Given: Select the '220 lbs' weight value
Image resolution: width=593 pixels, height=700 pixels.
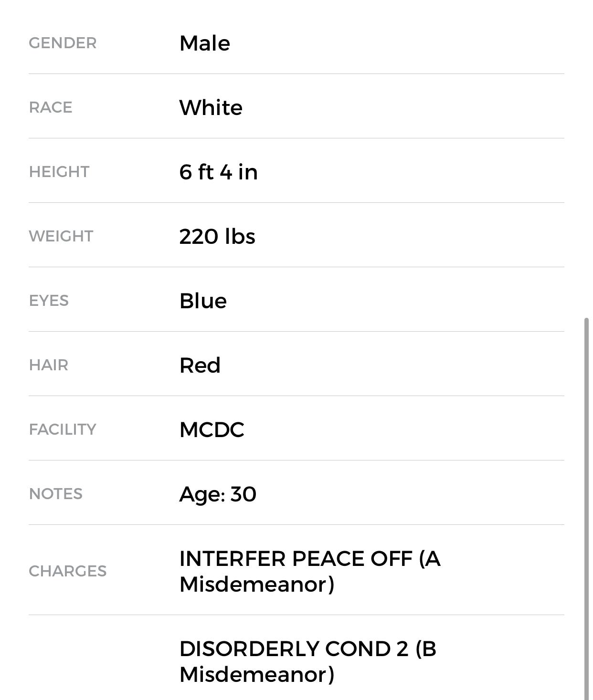Looking at the screenshot, I should click(x=217, y=236).
